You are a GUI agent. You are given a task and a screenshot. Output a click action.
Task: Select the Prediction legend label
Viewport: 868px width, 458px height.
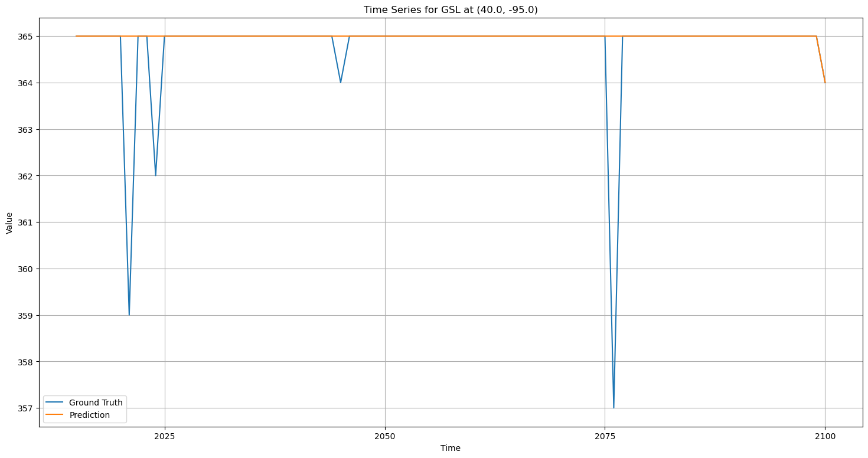[89, 415]
